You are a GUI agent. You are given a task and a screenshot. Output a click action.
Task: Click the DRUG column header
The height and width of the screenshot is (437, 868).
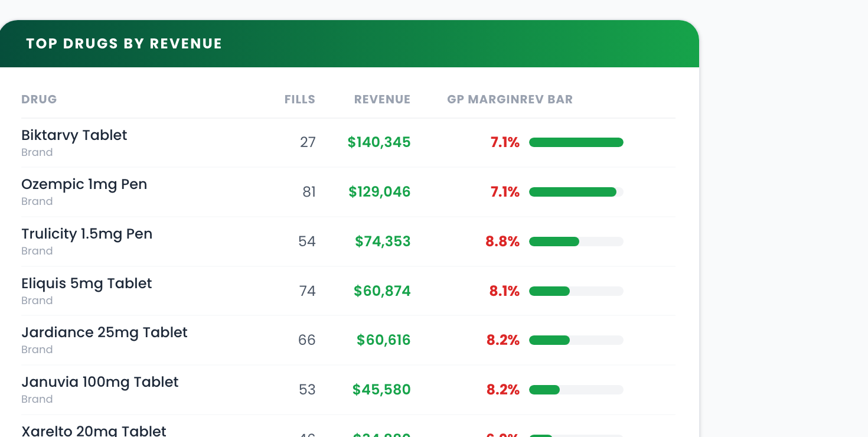point(39,99)
